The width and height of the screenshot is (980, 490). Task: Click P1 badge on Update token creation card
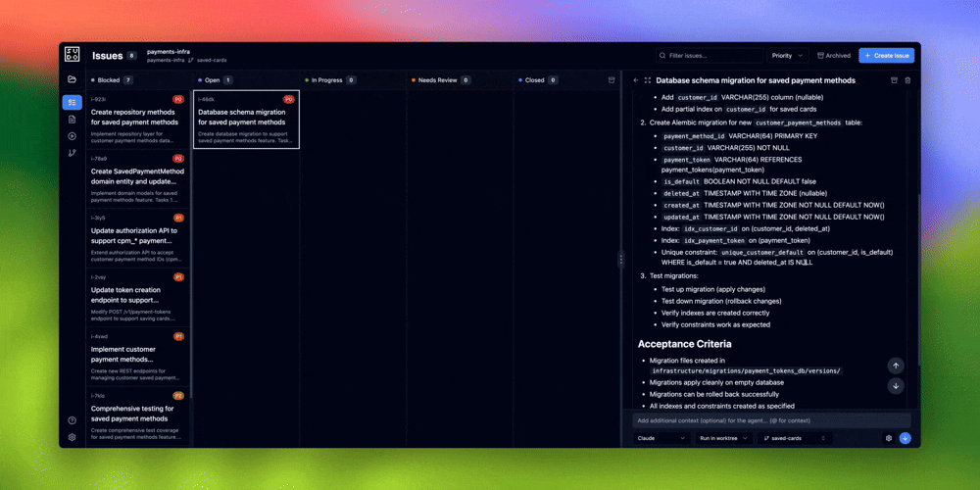tap(178, 277)
